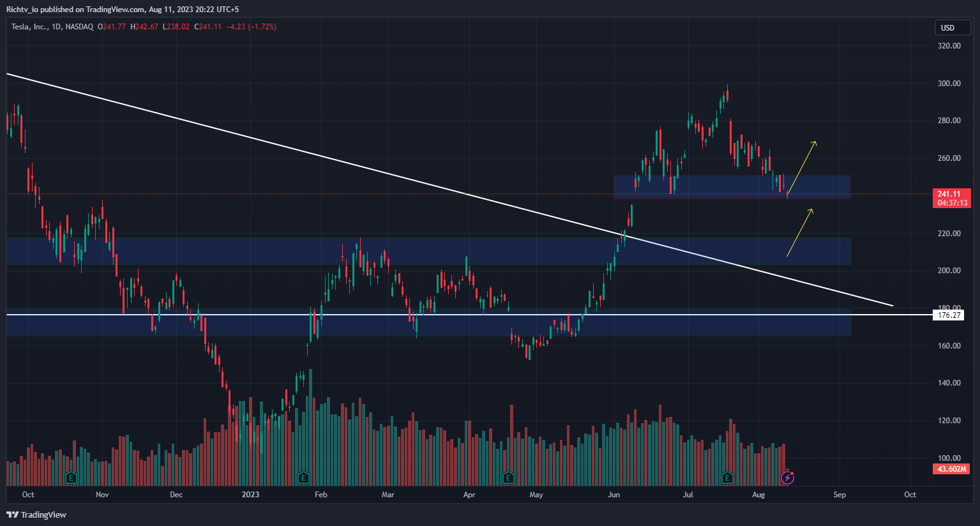Viewport: 980px width, 526px height.
Task: Click the 200.00 price axis label
Action: click(x=949, y=271)
